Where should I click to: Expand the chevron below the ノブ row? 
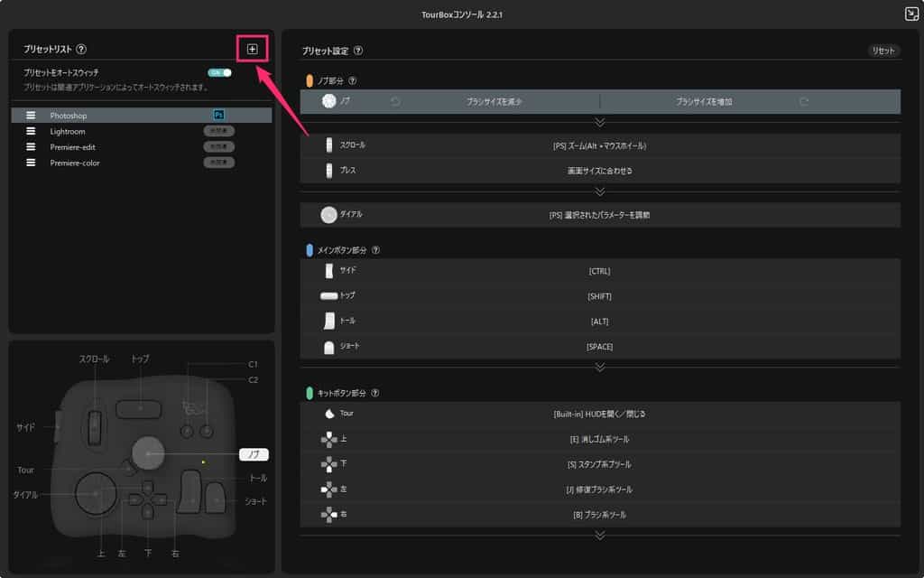[x=599, y=121]
